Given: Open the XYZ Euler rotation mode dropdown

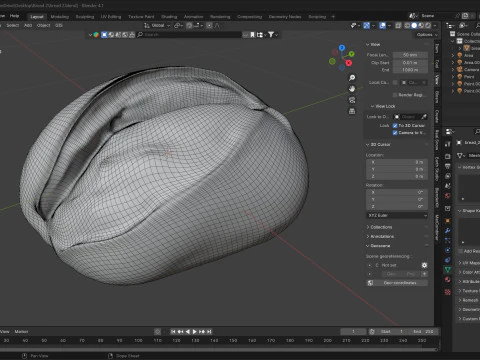Looking at the screenshot, I should [397, 215].
